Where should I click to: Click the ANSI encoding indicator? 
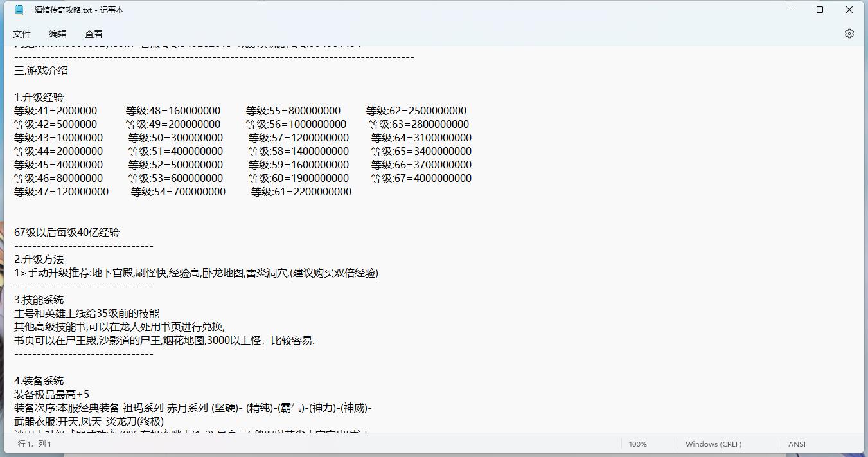pyautogui.click(x=797, y=444)
